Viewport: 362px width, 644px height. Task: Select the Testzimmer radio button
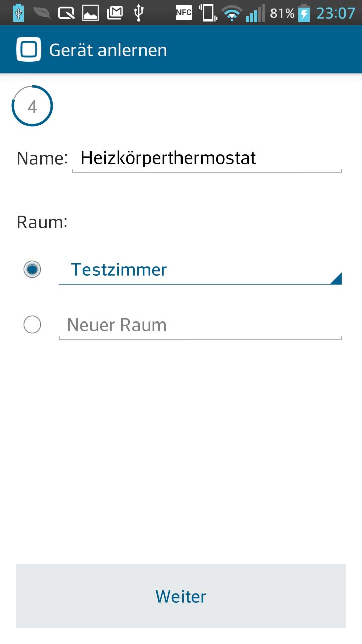point(32,269)
